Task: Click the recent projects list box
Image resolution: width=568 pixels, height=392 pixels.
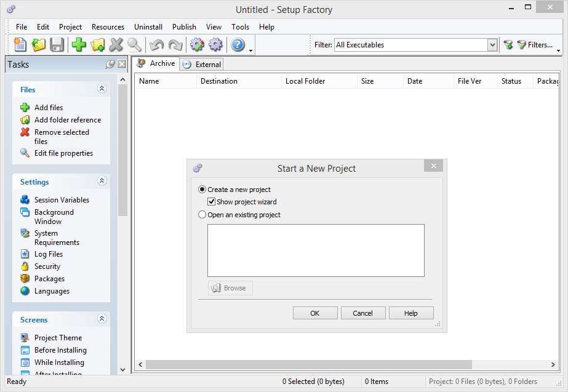Action: (x=316, y=250)
